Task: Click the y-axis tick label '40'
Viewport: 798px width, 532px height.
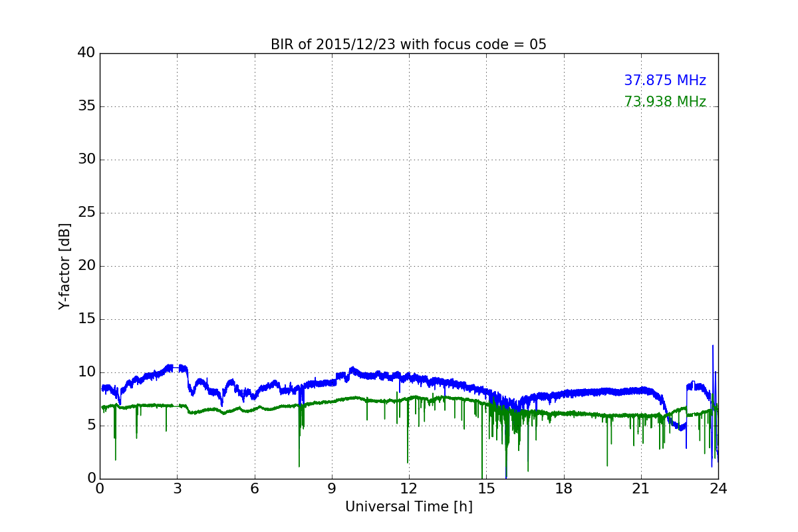Action: point(86,53)
